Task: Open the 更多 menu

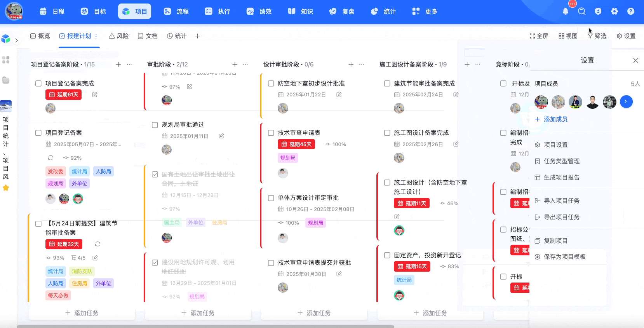Action: [x=425, y=12]
